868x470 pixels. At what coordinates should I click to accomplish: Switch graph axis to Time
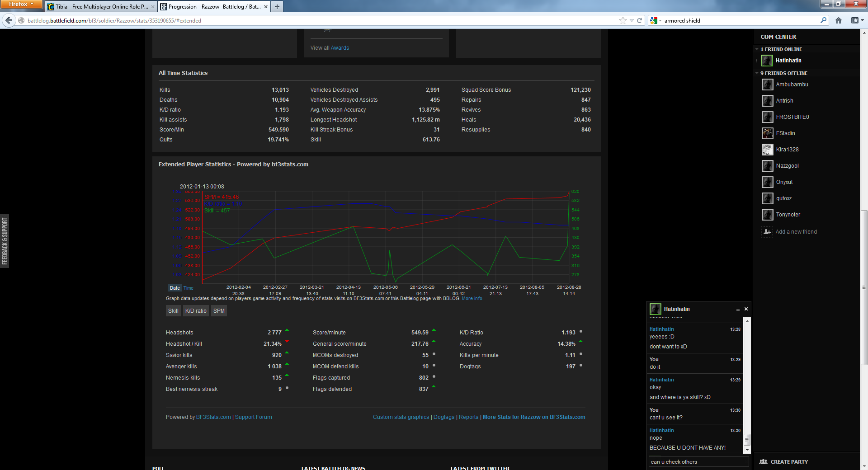(x=189, y=288)
